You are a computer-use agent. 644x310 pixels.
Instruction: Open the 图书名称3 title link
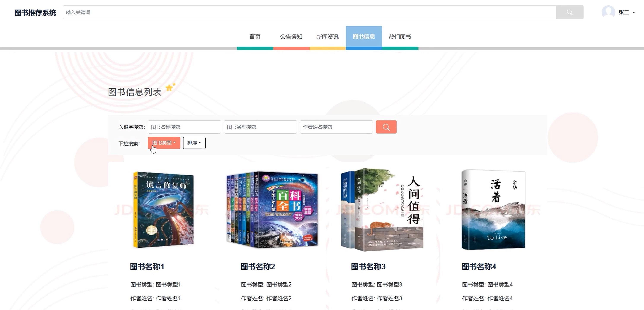(x=368, y=267)
